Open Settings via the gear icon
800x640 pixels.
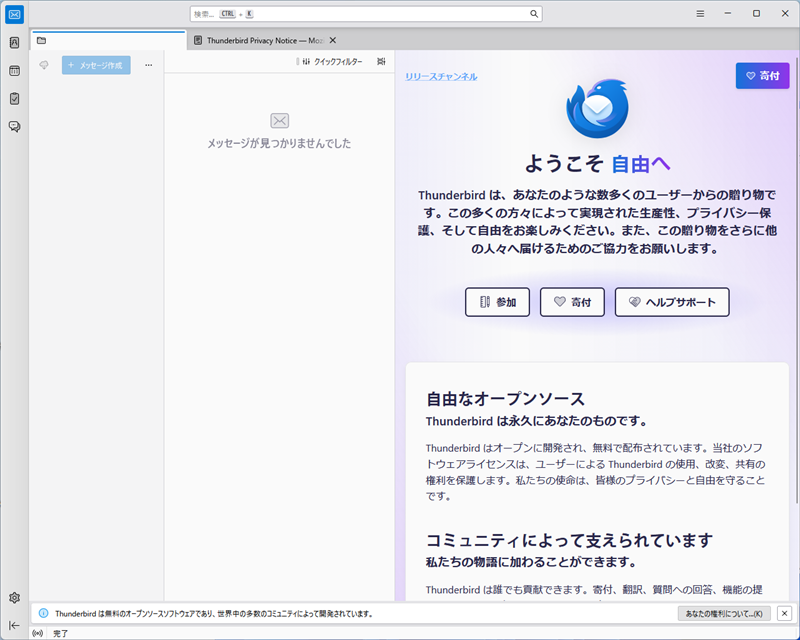14,597
